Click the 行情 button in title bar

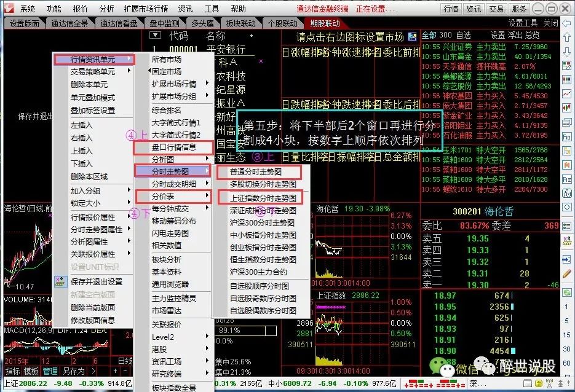pyautogui.click(x=451, y=9)
